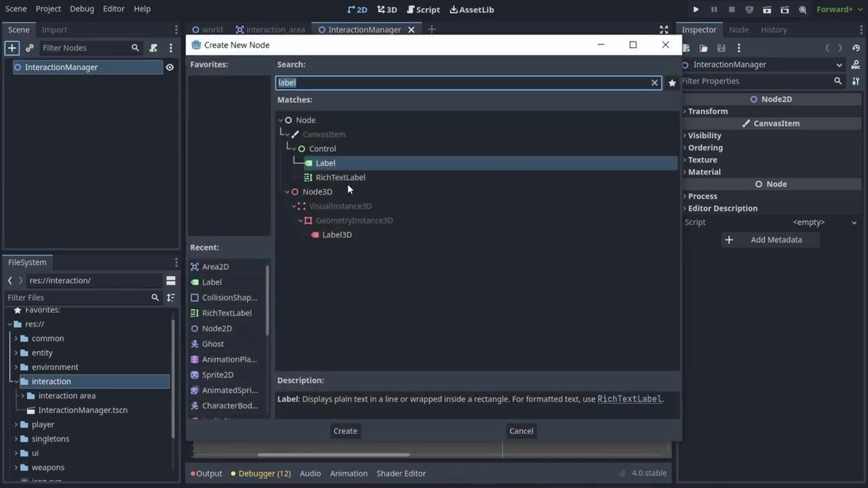Follow the RichTextLabel link in the description
Viewport: 868px width, 488px height.
(x=629, y=399)
